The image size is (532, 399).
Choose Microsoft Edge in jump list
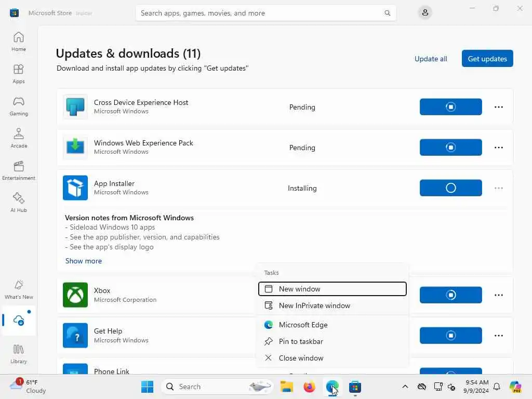332,325
